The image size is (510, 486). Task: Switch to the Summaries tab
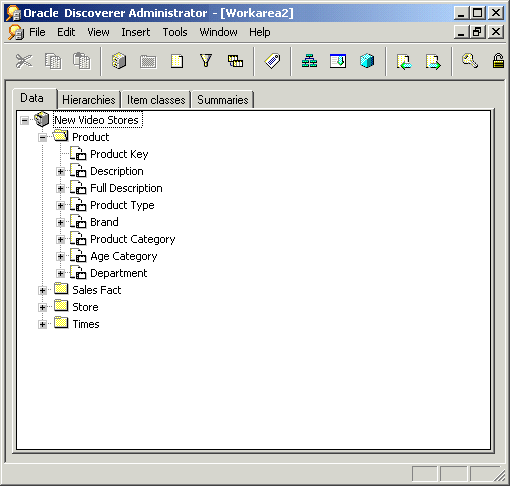click(x=223, y=100)
